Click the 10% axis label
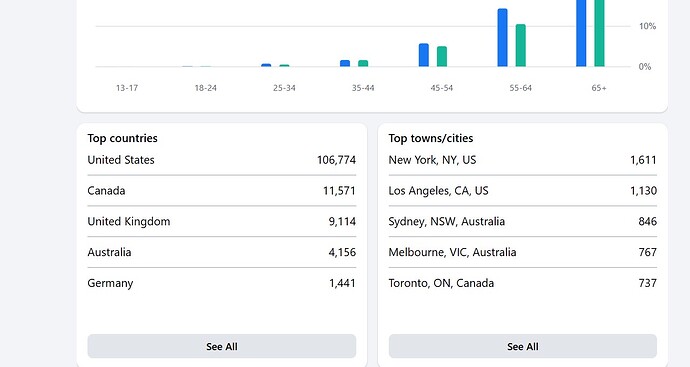The image size is (690, 367). click(x=647, y=26)
